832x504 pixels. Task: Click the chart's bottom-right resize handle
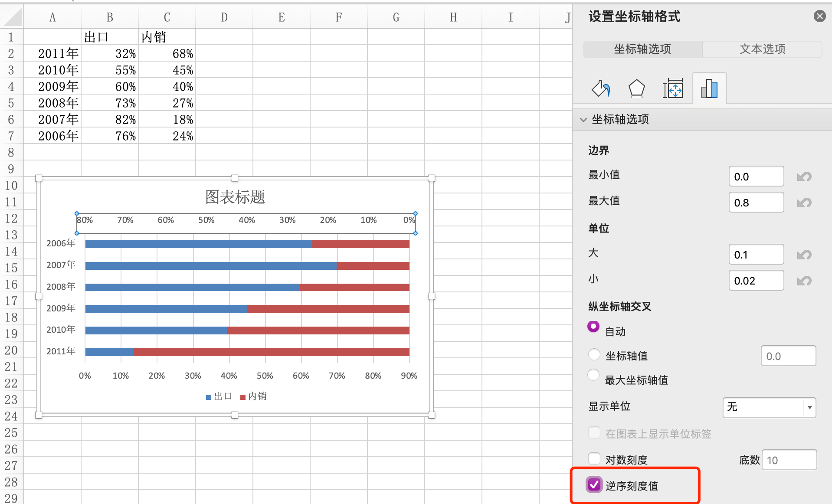(432, 415)
